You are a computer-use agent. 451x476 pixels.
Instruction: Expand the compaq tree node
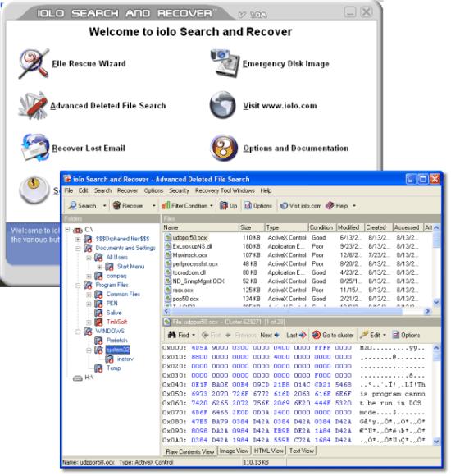tap(89, 276)
